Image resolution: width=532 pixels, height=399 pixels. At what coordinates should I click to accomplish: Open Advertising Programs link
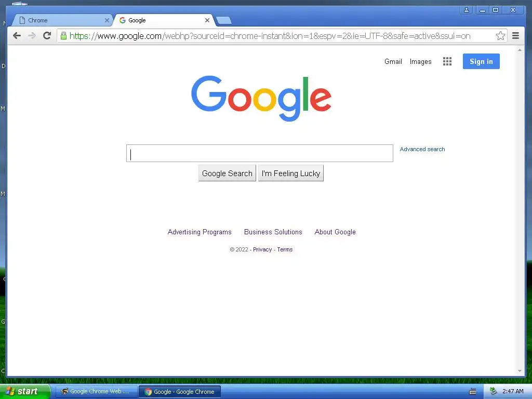point(199,232)
